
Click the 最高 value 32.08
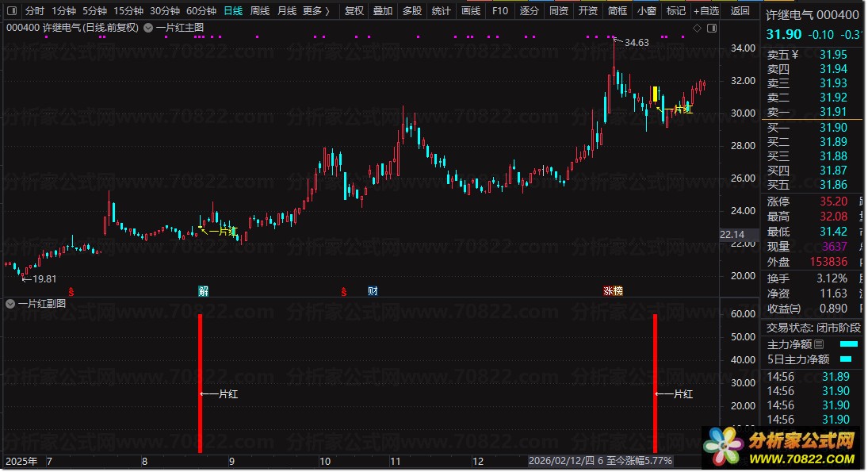pyautogui.click(x=833, y=217)
